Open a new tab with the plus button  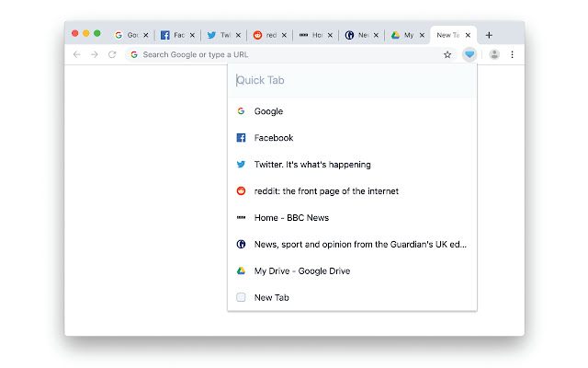(x=489, y=35)
